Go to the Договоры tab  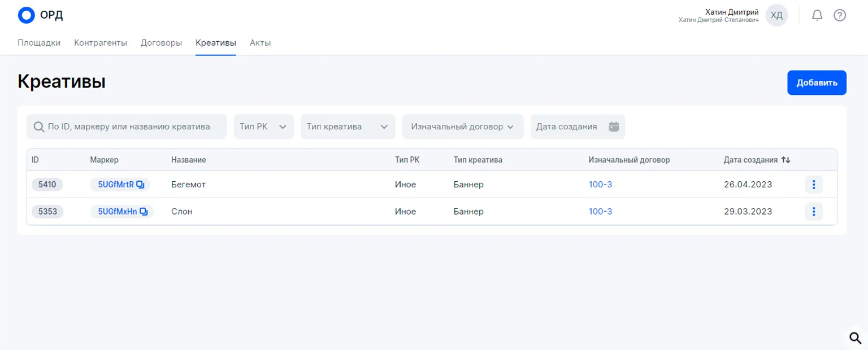[161, 42]
